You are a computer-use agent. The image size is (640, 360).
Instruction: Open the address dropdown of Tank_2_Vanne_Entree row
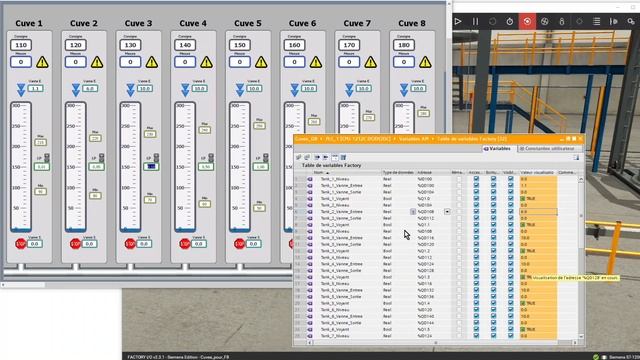coord(447,212)
